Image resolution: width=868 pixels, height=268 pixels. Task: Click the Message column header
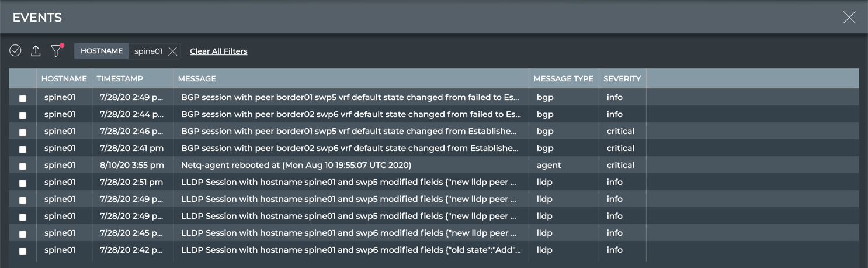197,78
